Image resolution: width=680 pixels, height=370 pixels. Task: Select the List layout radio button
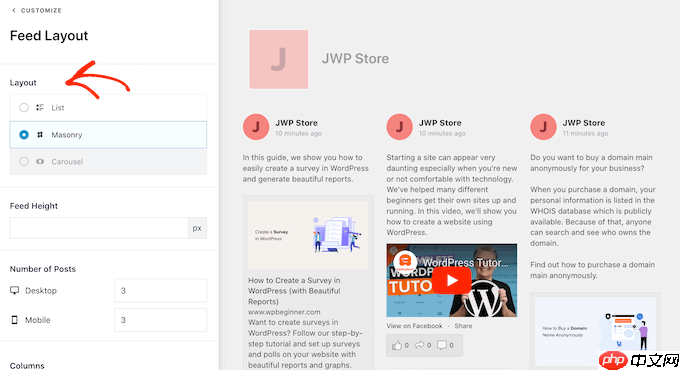point(24,108)
